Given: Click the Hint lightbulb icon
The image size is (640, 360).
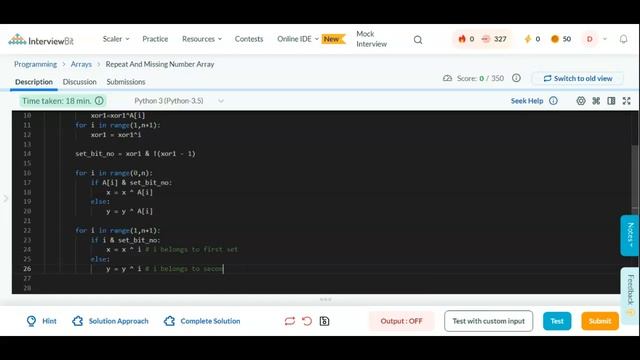Looking at the screenshot, I should [x=31, y=321].
